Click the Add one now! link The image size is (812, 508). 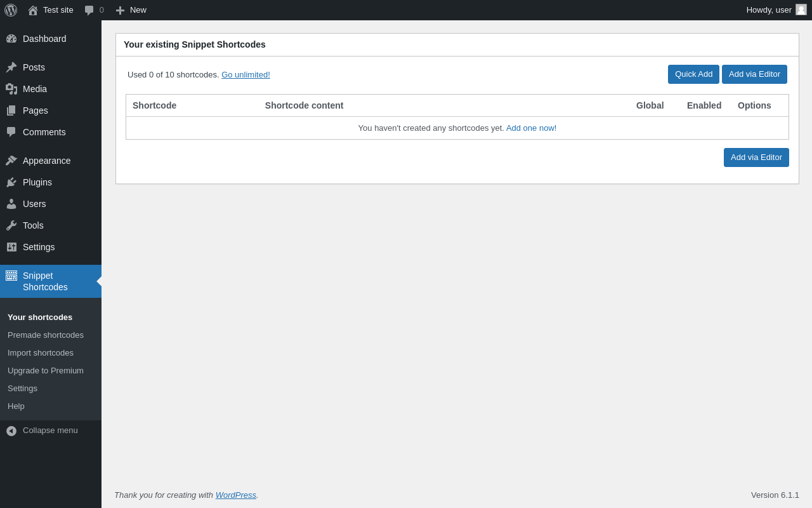point(531,128)
